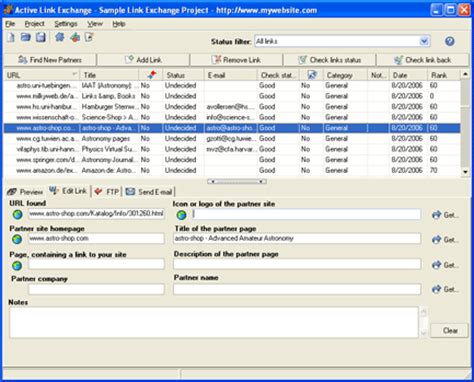Viewport: 474px width, 382px height.
Task: Select the www.cg.tuwien.ac.at row
Action: [232, 138]
